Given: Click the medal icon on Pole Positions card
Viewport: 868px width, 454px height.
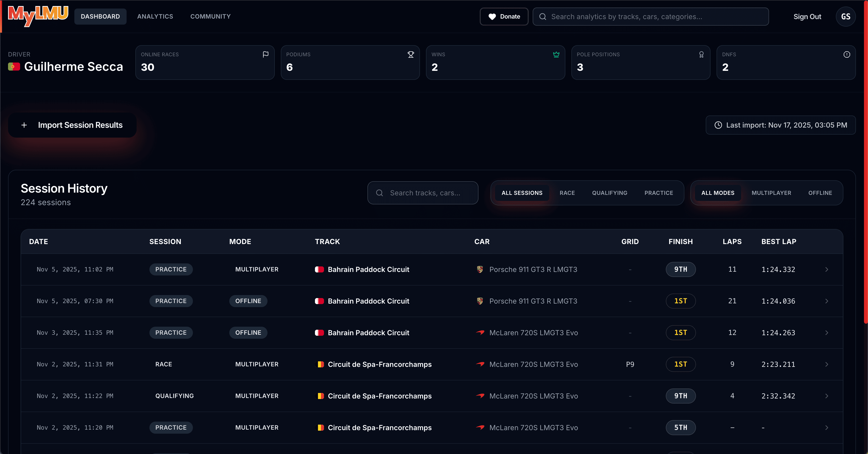Looking at the screenshot, I should point(701,54).
